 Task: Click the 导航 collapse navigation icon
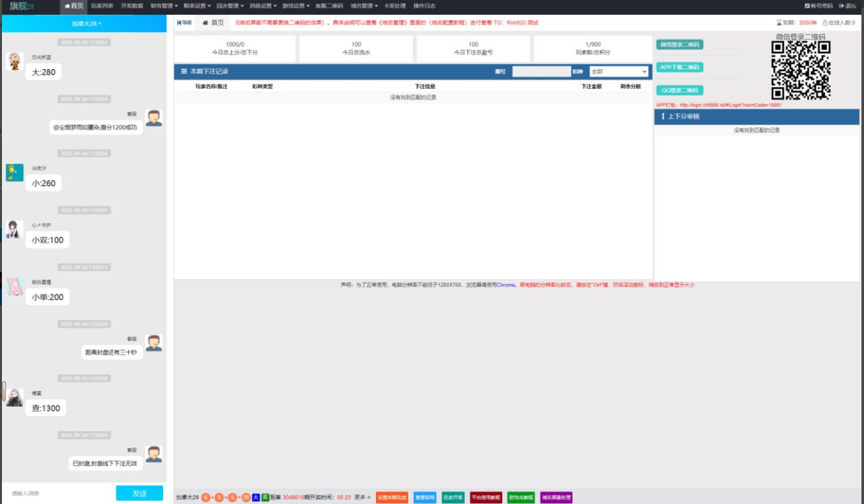coord(179,23)
